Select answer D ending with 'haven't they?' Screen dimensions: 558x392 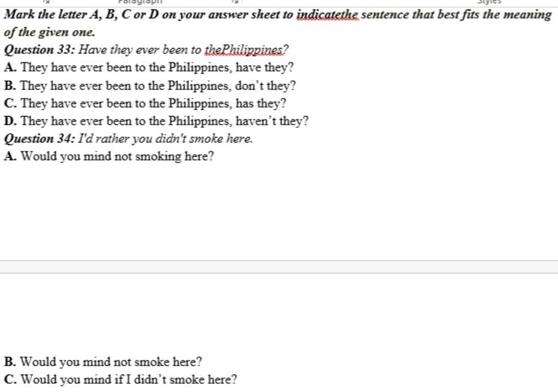point(156,121)
